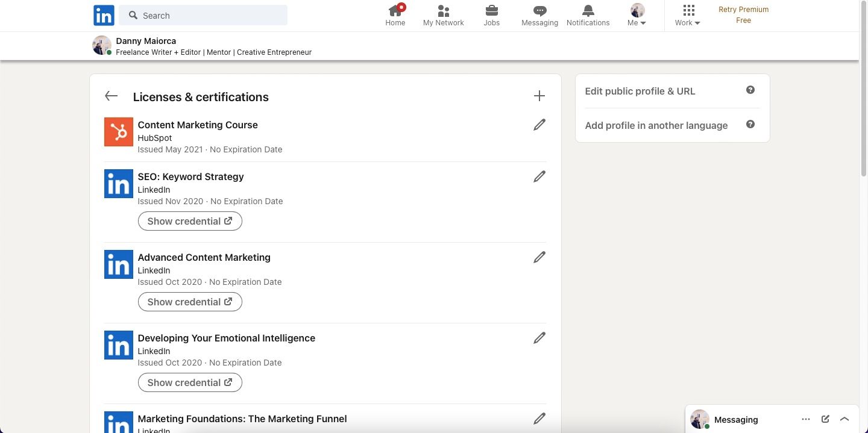The width and height of the screenshot is (868, 433).
Task: Click the LinkedIn logo
Action: pos(103,15)
